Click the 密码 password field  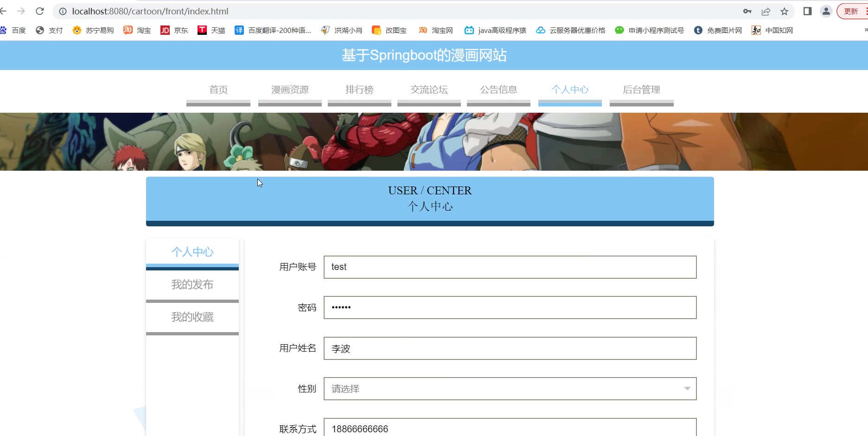coord(510,308)
